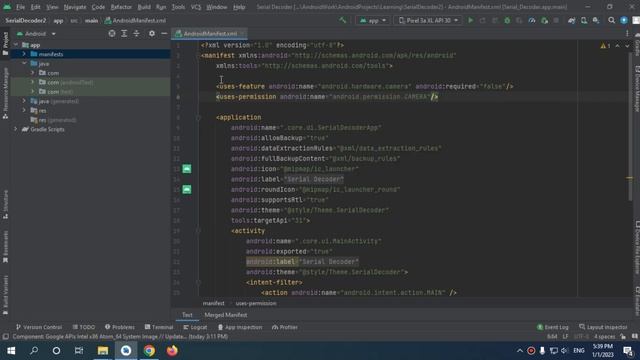Switch to the Merged Manifest tab
Screen dimensions: 640x360
click(x=226, y=315)
